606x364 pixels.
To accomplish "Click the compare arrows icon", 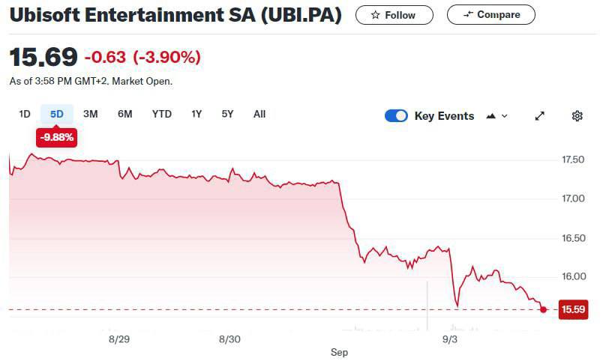I will [x=468, y=15].
